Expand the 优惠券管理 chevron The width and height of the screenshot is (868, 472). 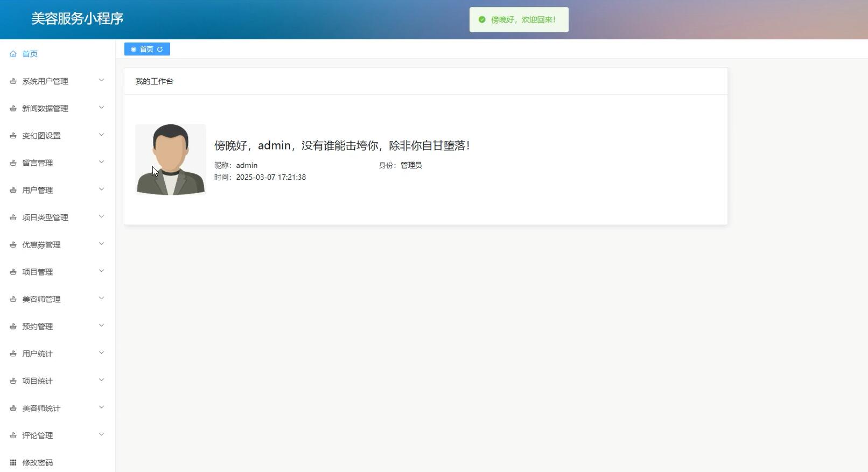point(101,244)
